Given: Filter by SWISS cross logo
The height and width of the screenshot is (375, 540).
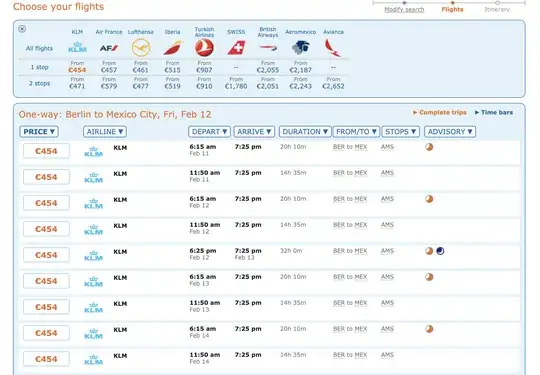Looking at the screenshot, I should point(236,48).
